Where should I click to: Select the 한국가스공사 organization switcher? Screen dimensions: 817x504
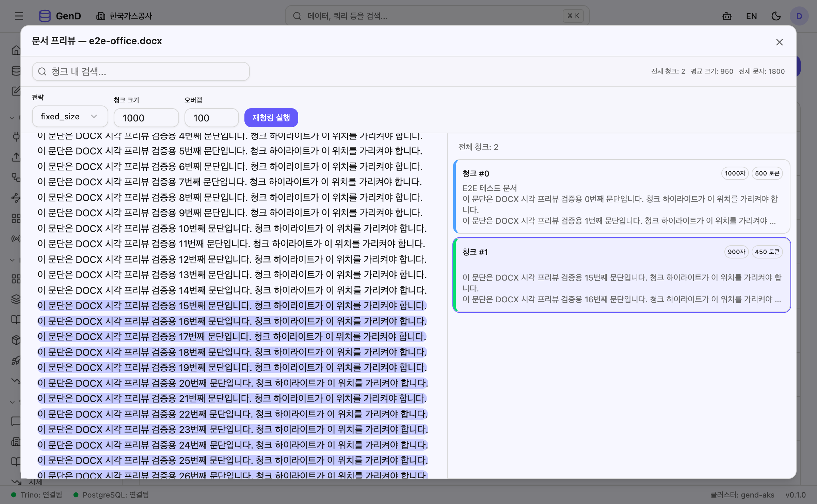pos(124,16)
